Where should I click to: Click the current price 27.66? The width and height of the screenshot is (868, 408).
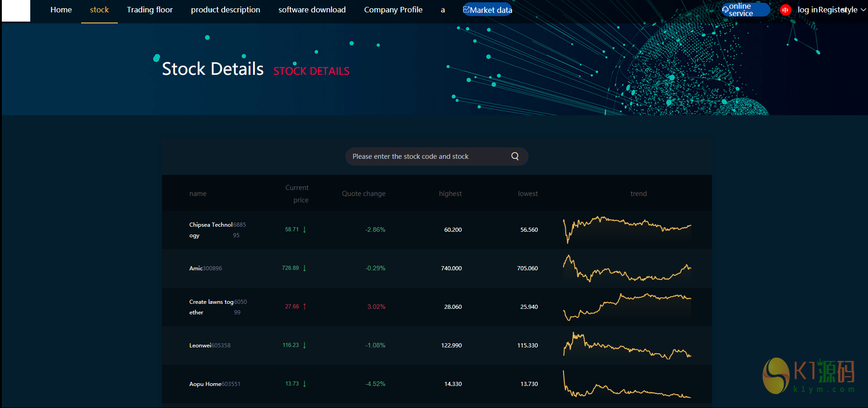point(292,307)
